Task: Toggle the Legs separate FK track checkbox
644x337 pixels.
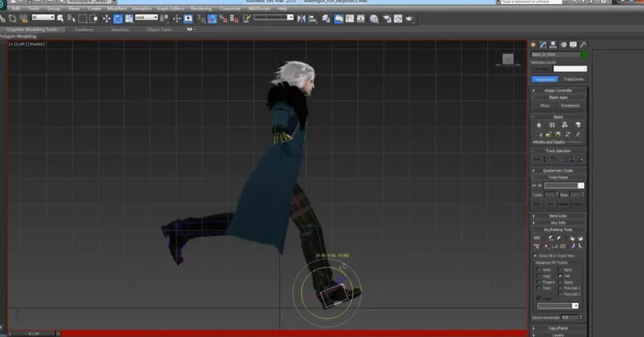Action: [x=539, y=276]
